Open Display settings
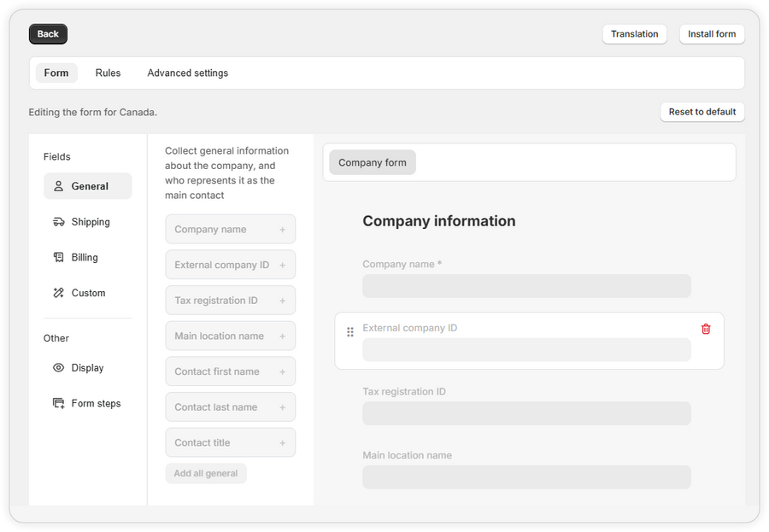Viewport: 769px width, 532px height. tap(88, 368)
